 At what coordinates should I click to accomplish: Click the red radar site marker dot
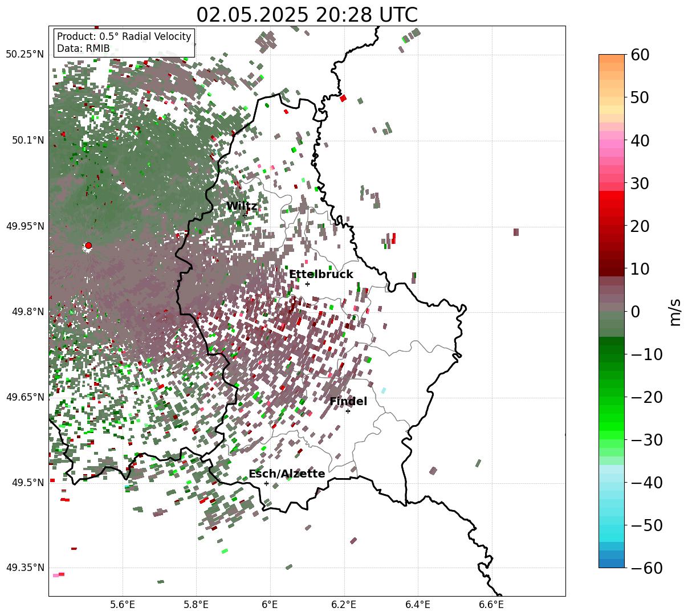coord(88,245)
